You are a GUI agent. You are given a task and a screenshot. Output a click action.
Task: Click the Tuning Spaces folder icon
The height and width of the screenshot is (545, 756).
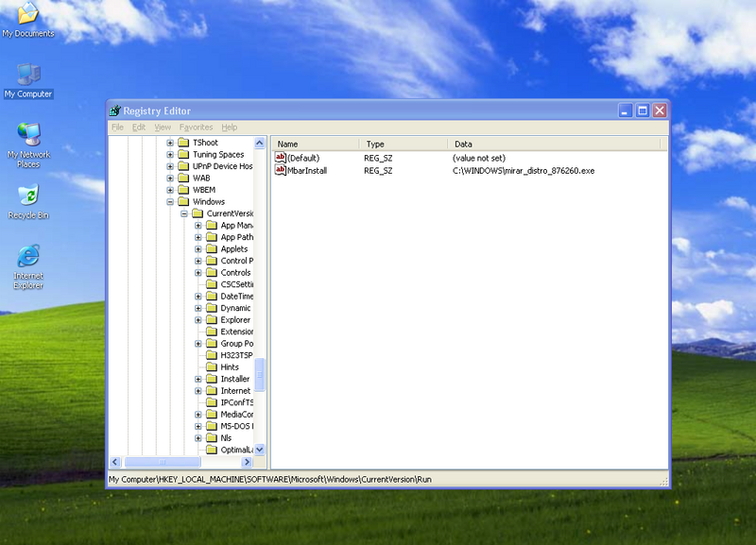(x=183, y=154)
